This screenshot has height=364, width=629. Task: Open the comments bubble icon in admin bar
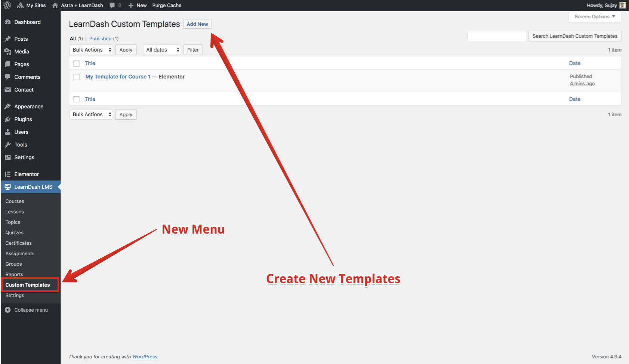click(112, 5)
